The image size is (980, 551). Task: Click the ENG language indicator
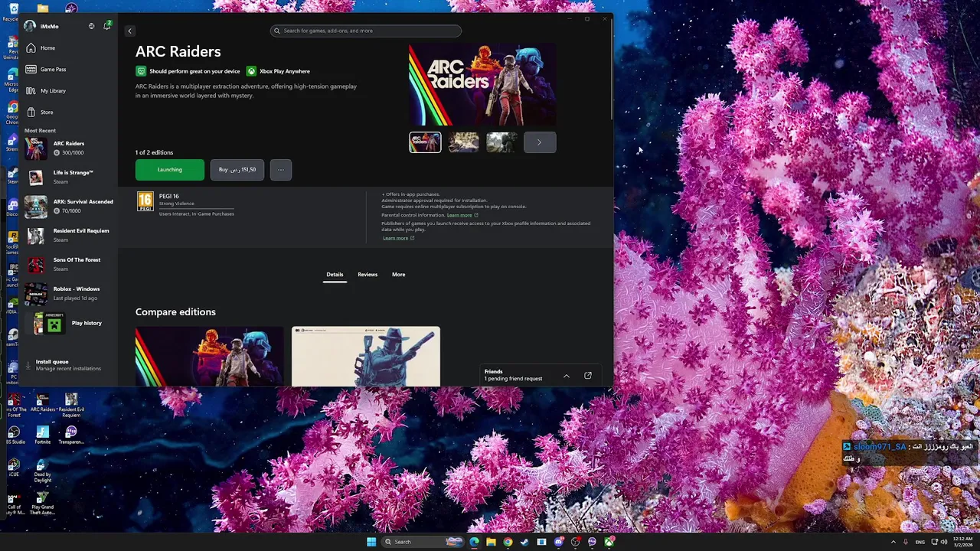(920, 542)
